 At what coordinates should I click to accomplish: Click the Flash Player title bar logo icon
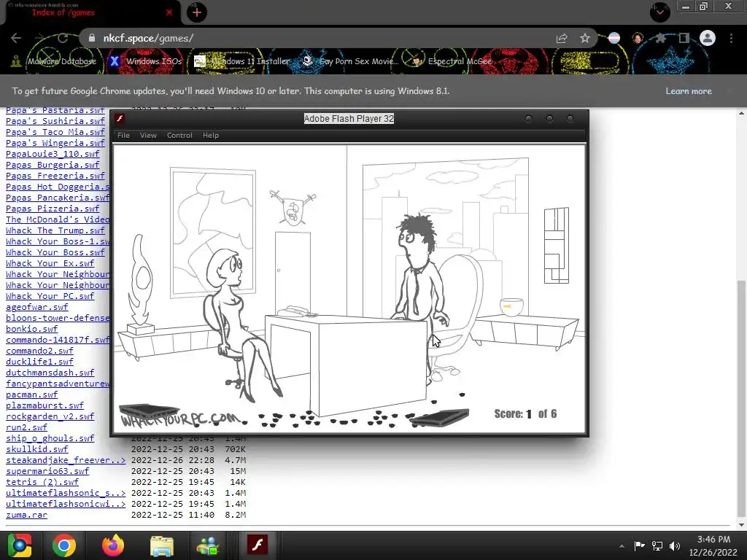[x=120, y=119]
